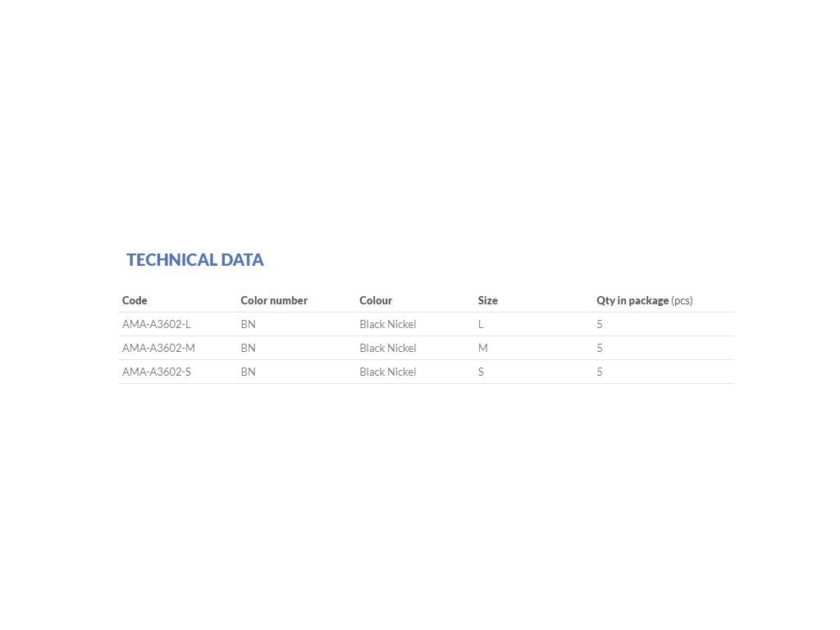Click the Size column header
The height and width of the screenshot is (630, 840).
[487, 300]
